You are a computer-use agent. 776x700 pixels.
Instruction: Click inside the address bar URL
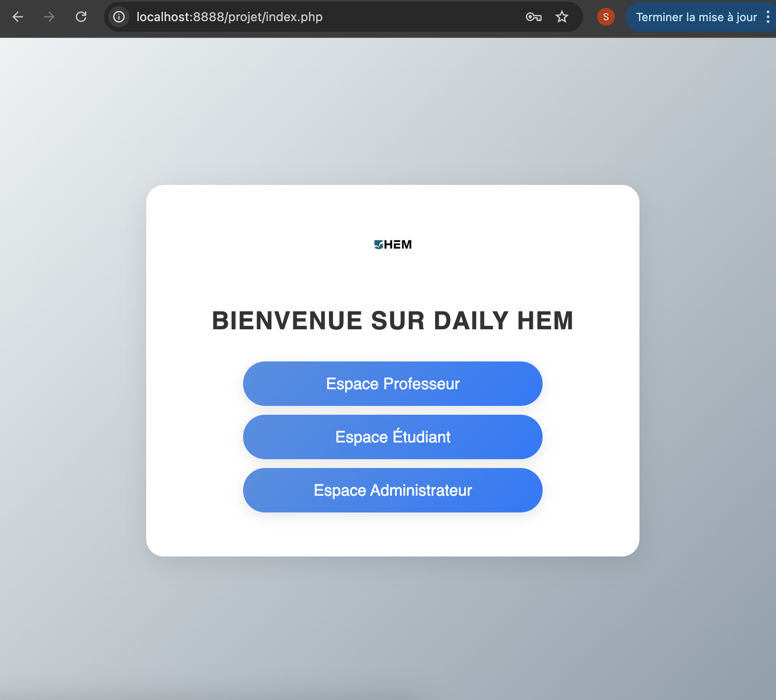coord(229,17)
